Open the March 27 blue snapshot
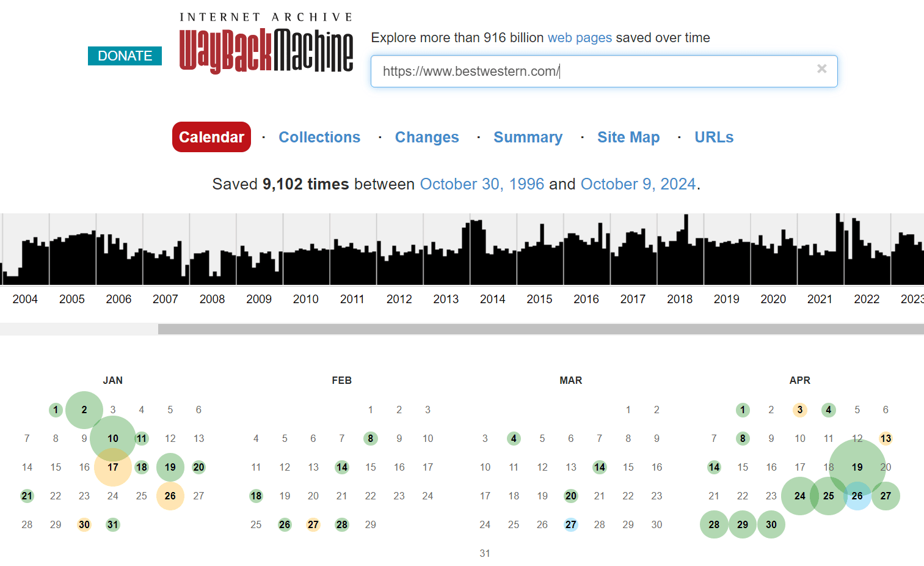This screenshot has width=924, height=566. pyautogui.click(x=571, y=524)
